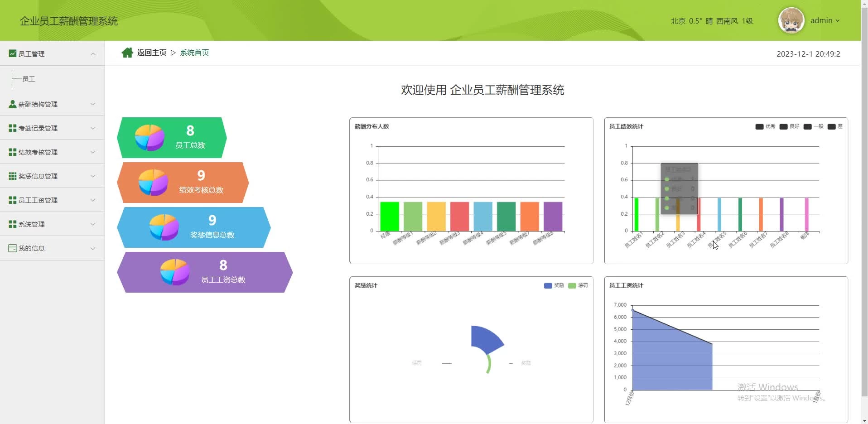The image size is (868, 424).
Task: Click the scrollbar down arrow
Action: point(864,420)
